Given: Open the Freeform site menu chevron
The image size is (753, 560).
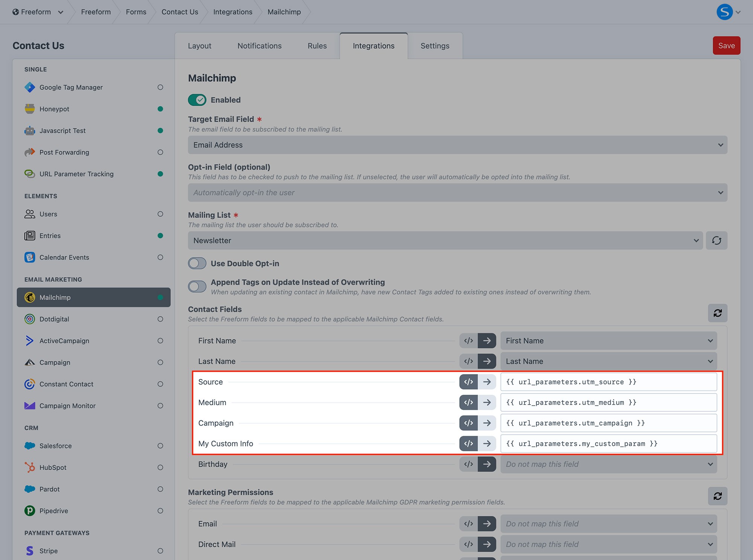Looking at the screenshot, I should 61,12.
